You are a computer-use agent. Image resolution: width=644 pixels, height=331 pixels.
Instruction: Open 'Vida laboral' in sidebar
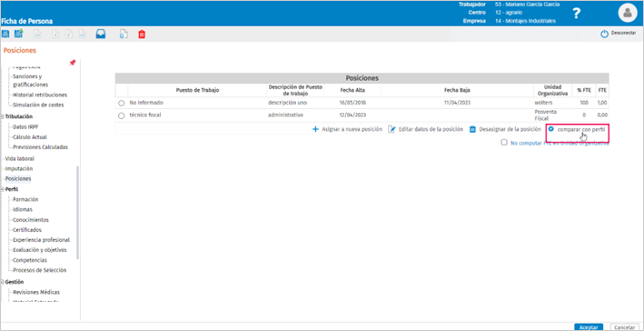(x=20, y=158)
